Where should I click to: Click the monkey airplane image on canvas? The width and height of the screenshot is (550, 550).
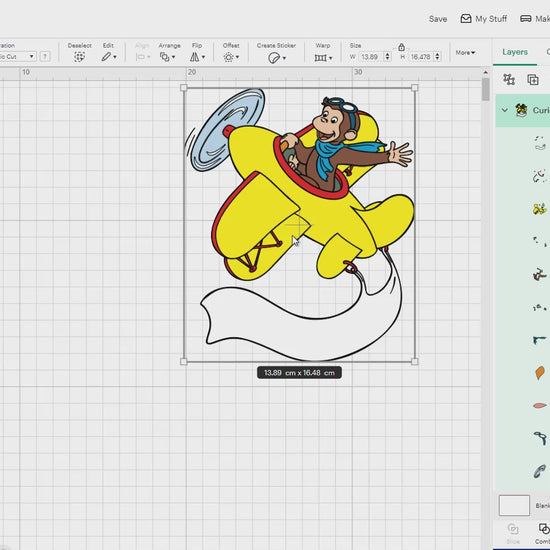[299, 224]
